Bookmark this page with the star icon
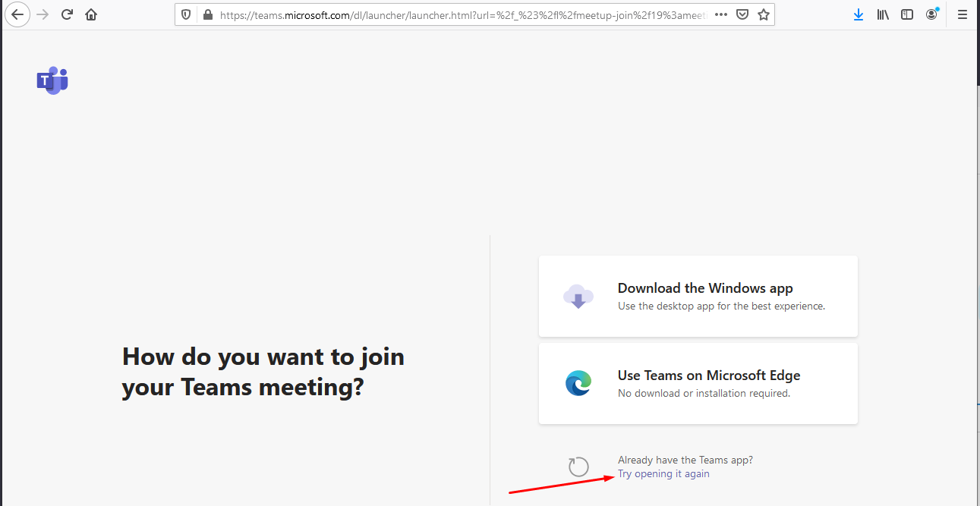Viewport: 980px width, 506px height. tap(763, 14)
